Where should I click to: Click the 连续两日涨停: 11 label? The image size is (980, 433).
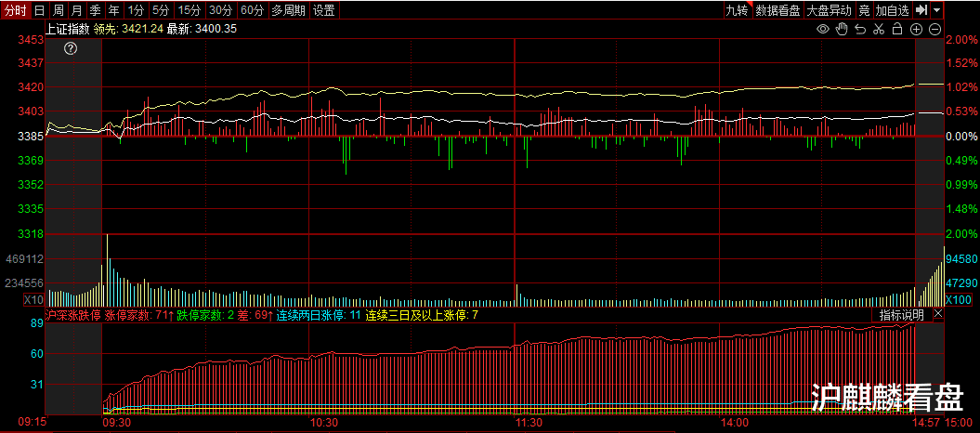tap(319, 315)
